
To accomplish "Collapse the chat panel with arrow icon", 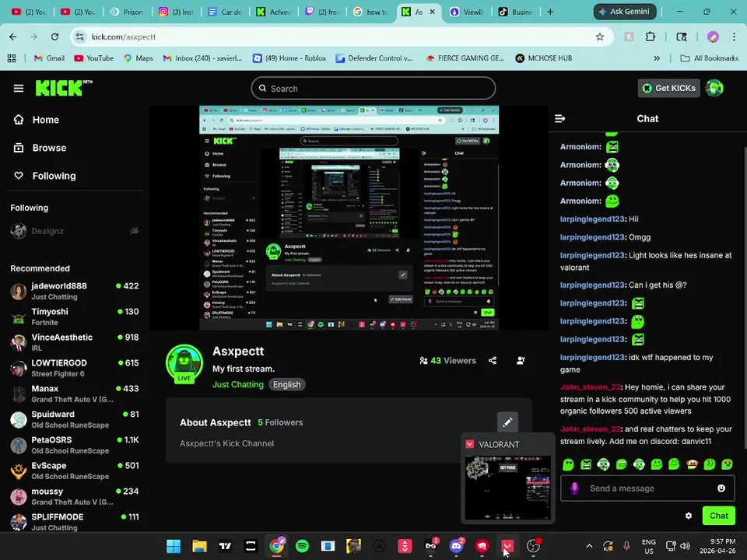I will click(x=560, y=118).
